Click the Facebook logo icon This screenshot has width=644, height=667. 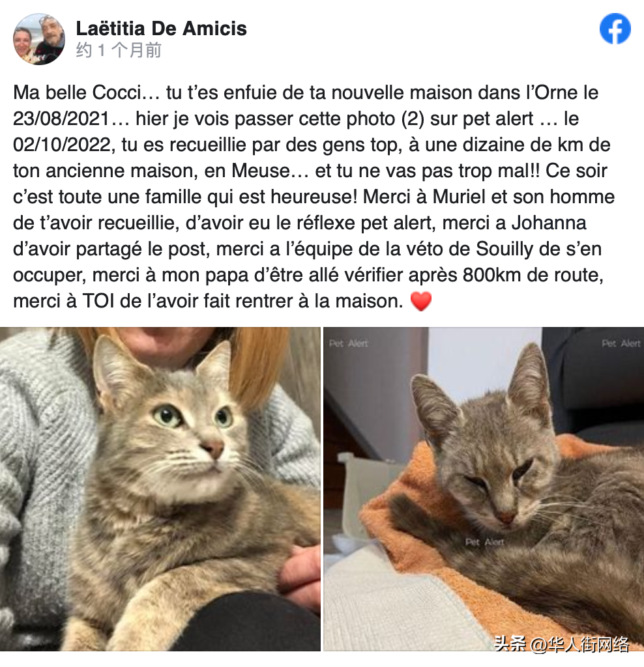point(615,29)
